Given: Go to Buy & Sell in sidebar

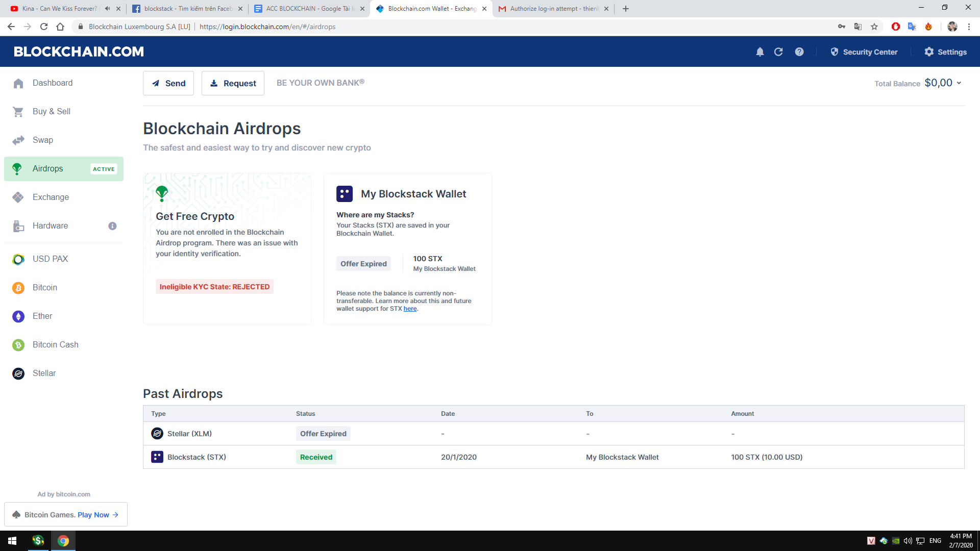Looking at the screenshot, I should [51, 112].
